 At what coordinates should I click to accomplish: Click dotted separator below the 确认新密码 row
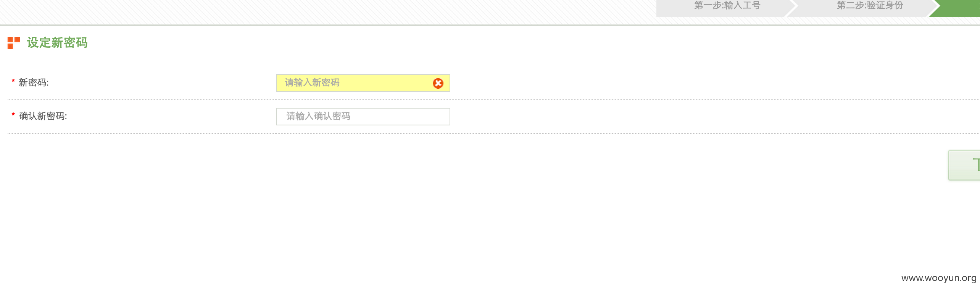coord(493,133)
